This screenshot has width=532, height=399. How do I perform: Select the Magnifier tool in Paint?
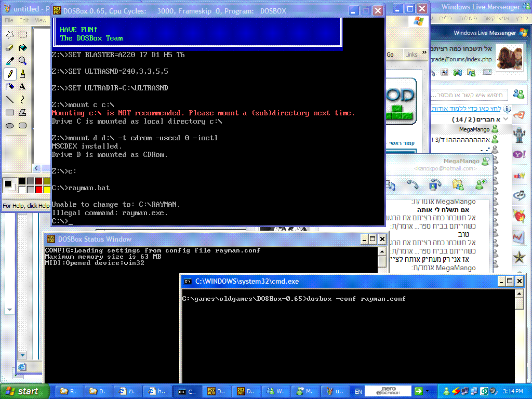pos(23,61)
